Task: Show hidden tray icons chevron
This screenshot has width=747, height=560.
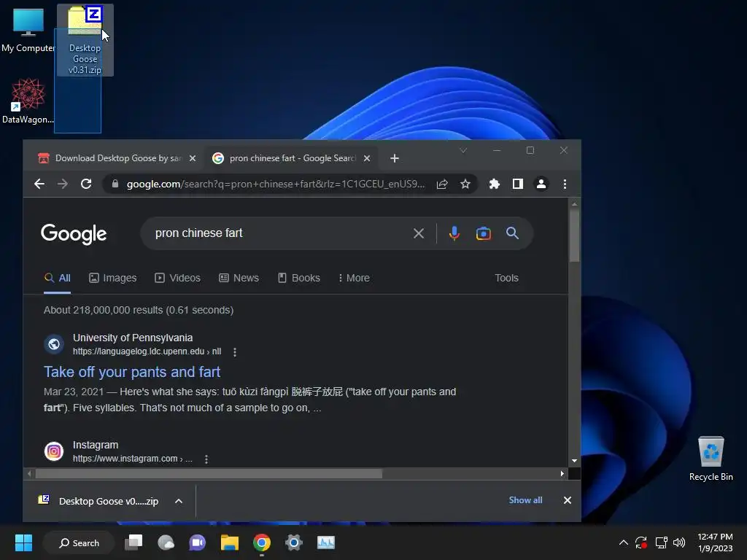Action: (x=623, y=542)
